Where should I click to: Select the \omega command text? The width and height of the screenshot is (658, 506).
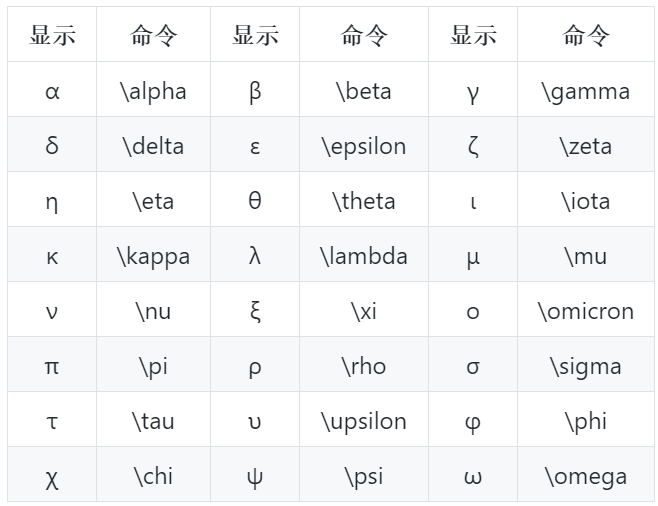586,477
